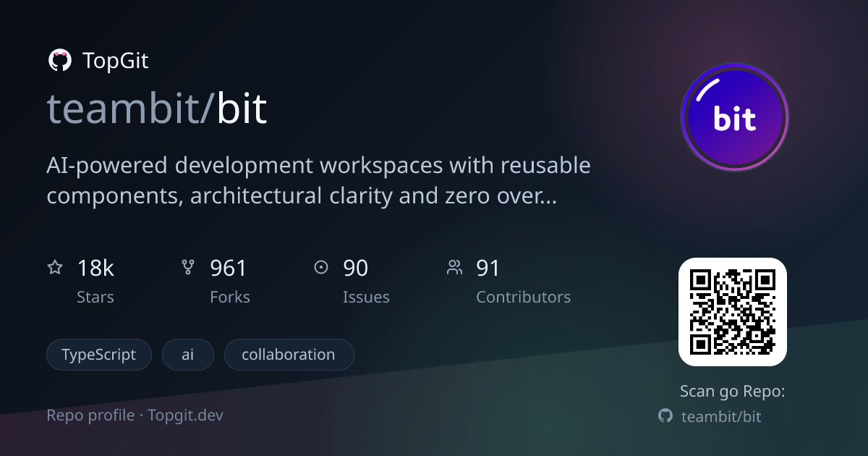Click the TopGit octocat logo icon
Viewport: 868px width, 456px height.
[59, 60]
